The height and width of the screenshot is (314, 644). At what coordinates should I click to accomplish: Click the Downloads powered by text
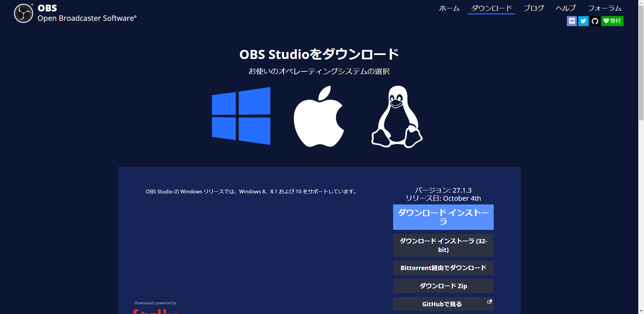coord(155,303)
